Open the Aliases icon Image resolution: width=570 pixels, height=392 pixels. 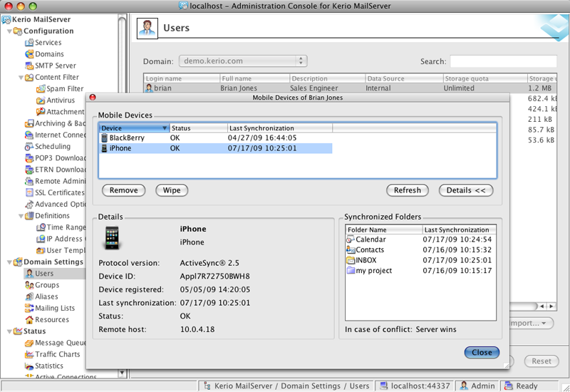[29, 296]
